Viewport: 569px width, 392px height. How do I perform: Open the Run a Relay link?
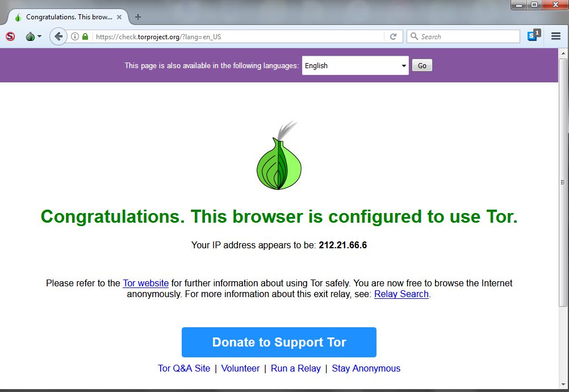click(296, 368)
